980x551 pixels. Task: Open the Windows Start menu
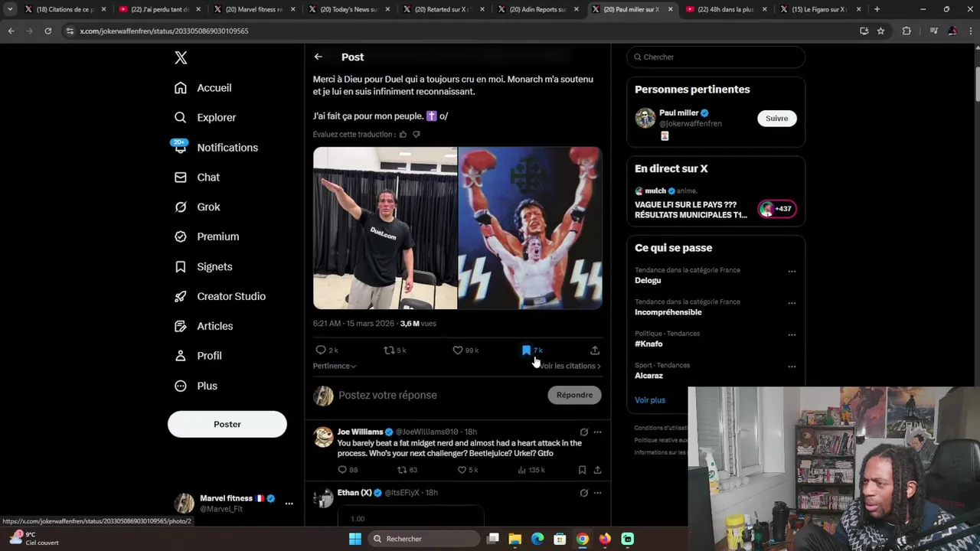click(x=355, y=539)
